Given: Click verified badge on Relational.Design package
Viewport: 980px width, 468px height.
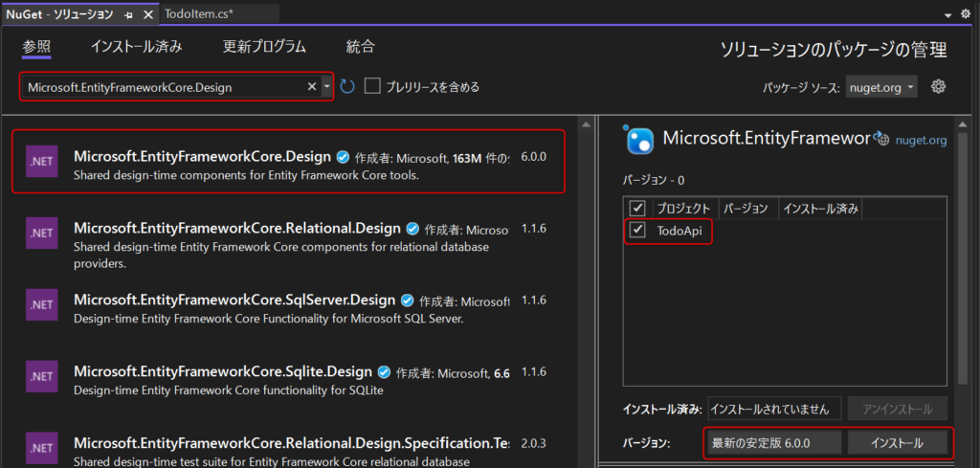Looking at the screenshot, I should (x=412, y=228).
